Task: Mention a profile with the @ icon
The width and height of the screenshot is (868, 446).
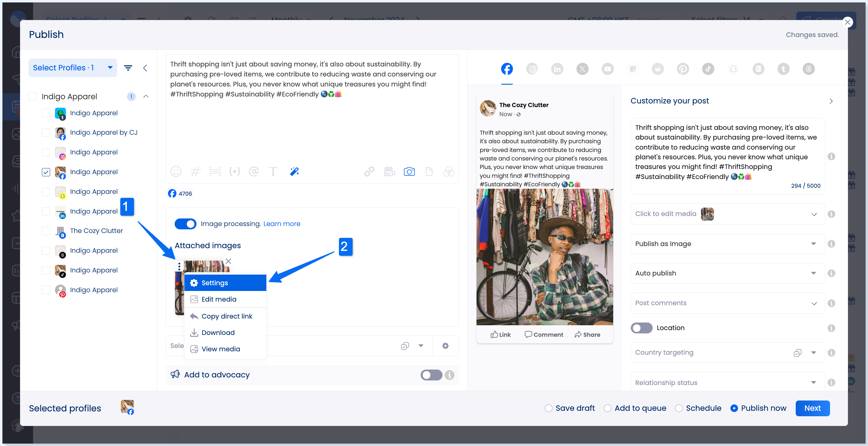Action: (x=254, y=172)
